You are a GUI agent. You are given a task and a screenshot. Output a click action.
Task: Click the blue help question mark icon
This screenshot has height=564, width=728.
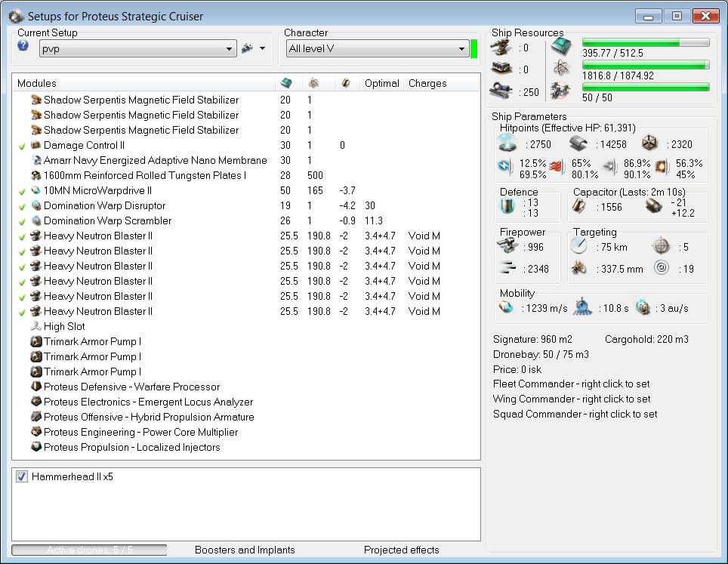(23, 46)
